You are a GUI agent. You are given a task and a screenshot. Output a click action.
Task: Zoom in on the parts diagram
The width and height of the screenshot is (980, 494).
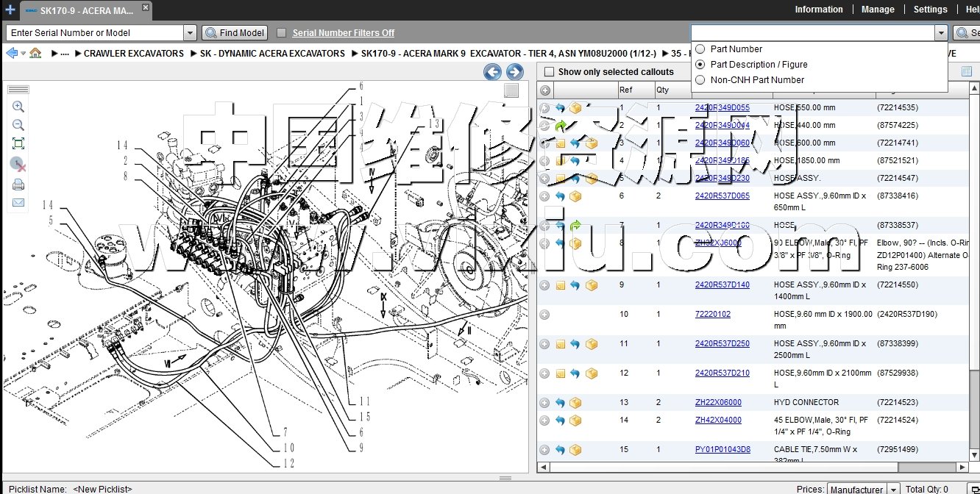[x=18, y=107]
